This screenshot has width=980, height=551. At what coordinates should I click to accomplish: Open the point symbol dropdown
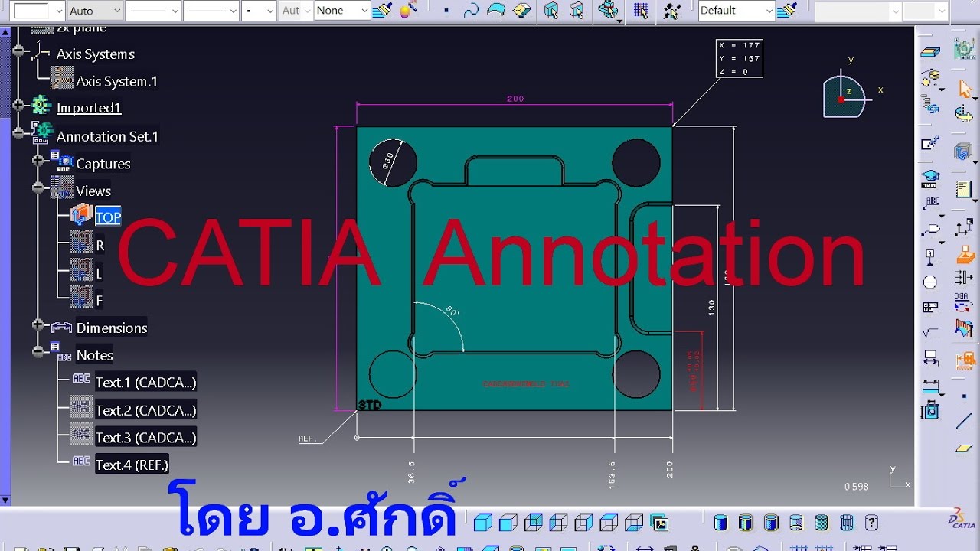click(x=259, y=11)
